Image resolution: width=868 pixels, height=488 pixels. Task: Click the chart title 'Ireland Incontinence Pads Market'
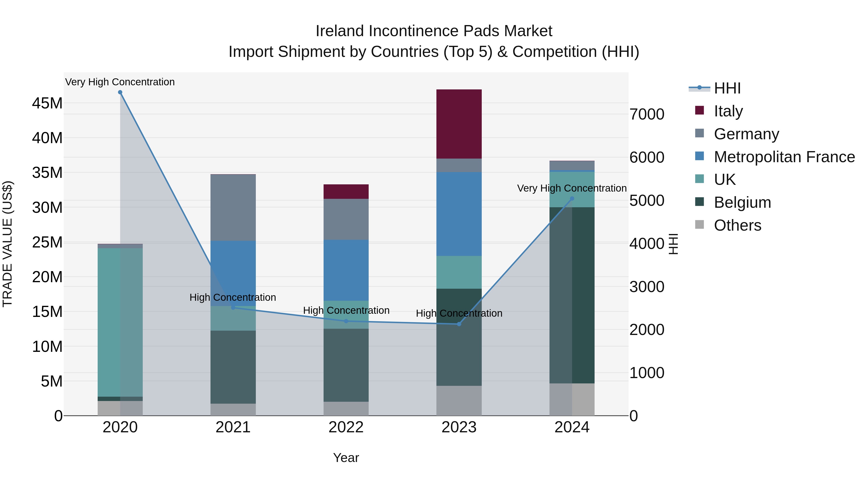(434, 31)
